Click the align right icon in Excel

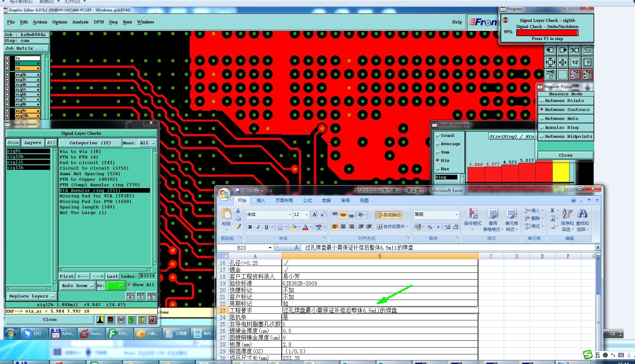pyautogui.click(x=351, y=227)
